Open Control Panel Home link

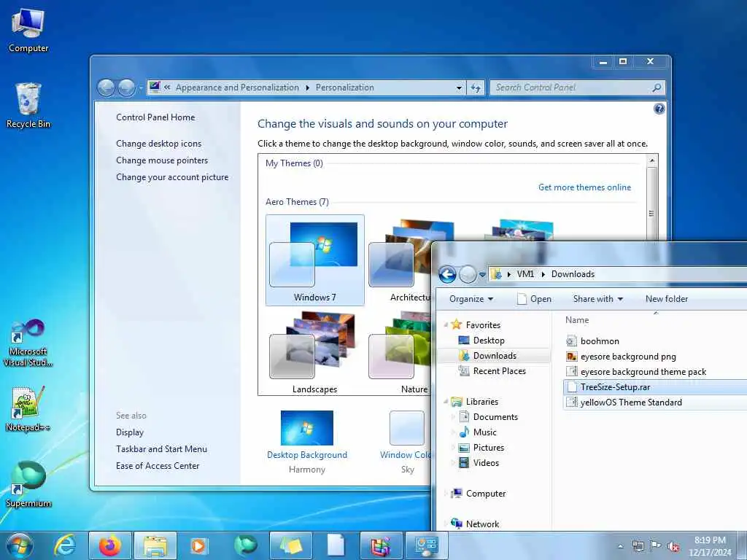coord(155,117)
